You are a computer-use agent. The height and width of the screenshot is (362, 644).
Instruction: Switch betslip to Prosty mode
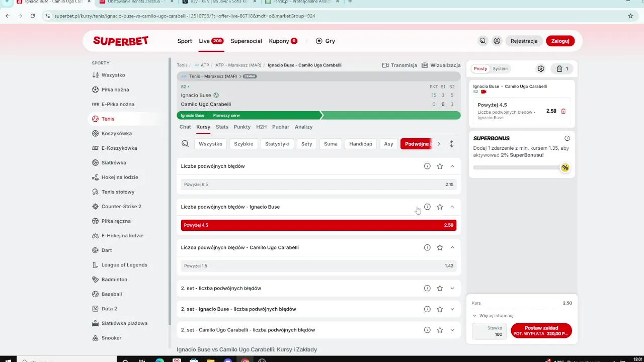point(480,69)
